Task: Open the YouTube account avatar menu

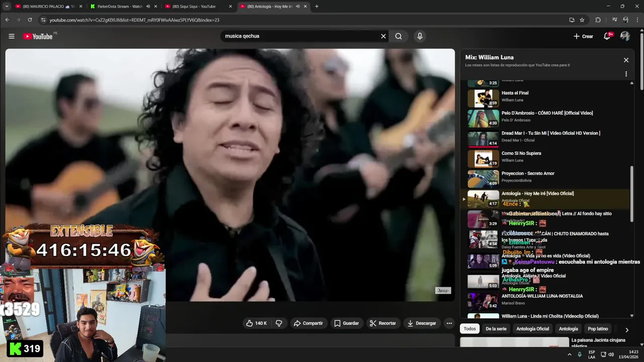Action: point(625,36)
